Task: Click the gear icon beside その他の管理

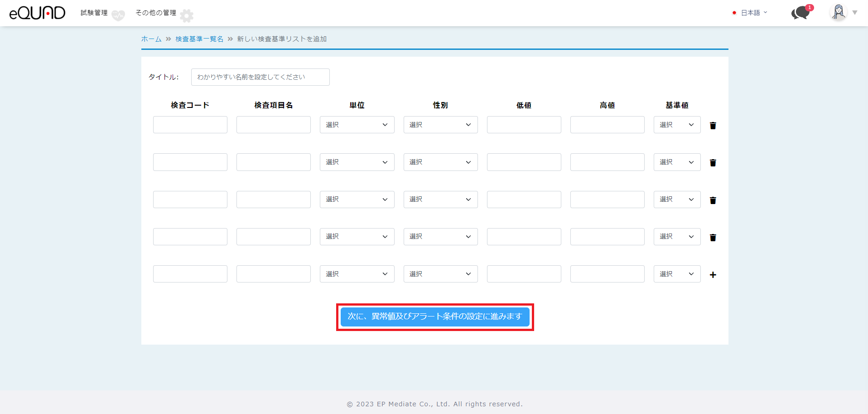Action: pos(186,16)
